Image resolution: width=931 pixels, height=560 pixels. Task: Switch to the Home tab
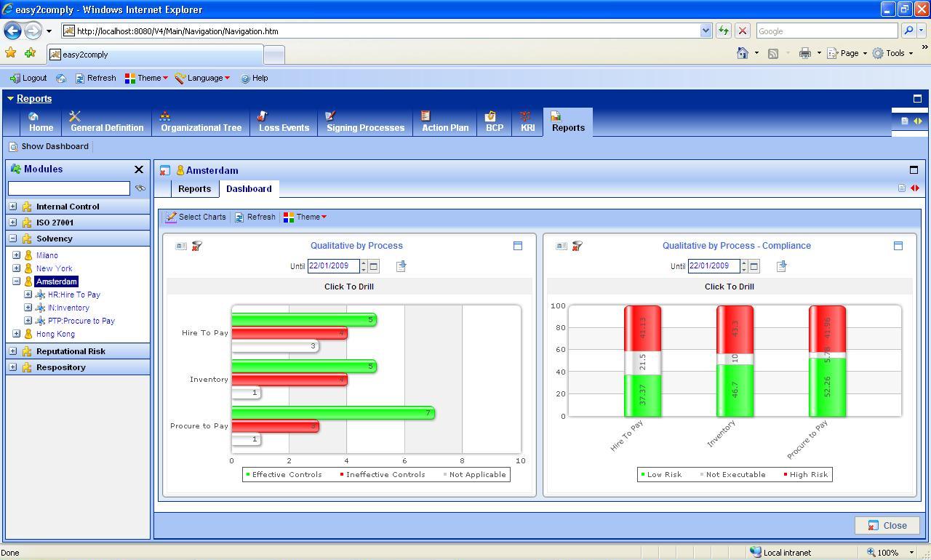click(x=41, y=122)
